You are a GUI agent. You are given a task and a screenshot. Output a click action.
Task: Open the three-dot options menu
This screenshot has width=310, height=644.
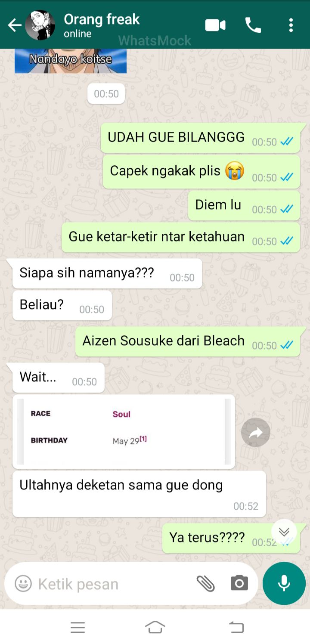coord(291,25)
